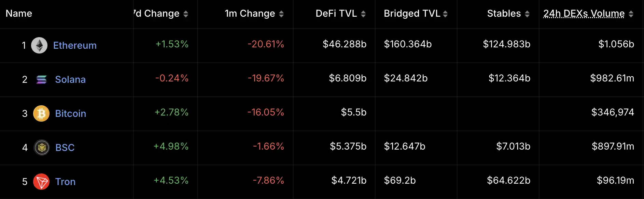Click the Tron chain logo icon
644x199 pixels.
41,182
